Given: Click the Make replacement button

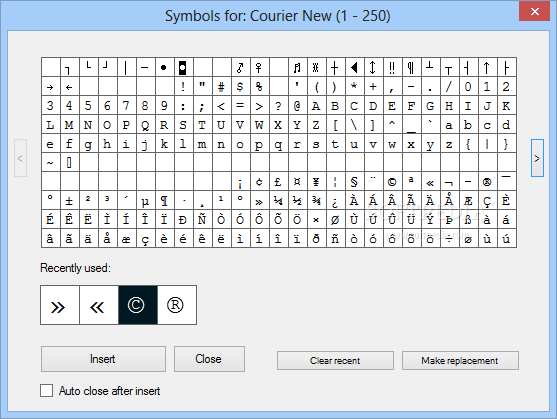Looking at the screenshot, I should coord(460,361).
